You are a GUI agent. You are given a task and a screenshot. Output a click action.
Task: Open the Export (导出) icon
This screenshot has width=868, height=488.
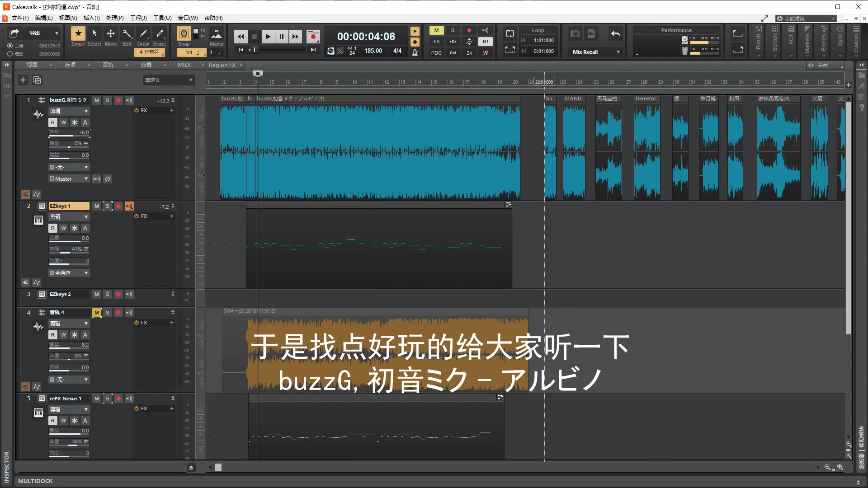(14, 33)
